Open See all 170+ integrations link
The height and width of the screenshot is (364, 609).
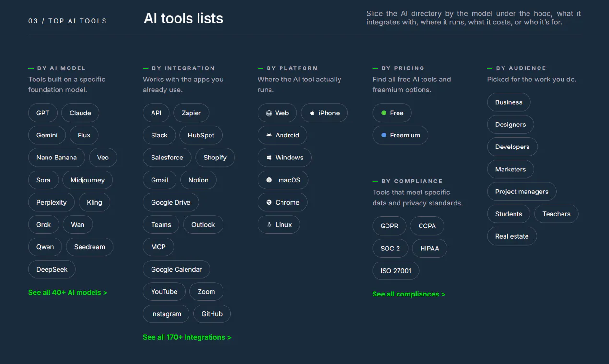pyautogui.click(x=187, y=337)
